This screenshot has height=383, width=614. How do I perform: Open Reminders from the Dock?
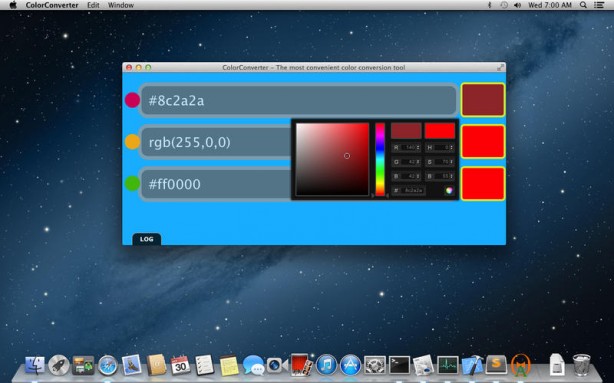[204, 365]
